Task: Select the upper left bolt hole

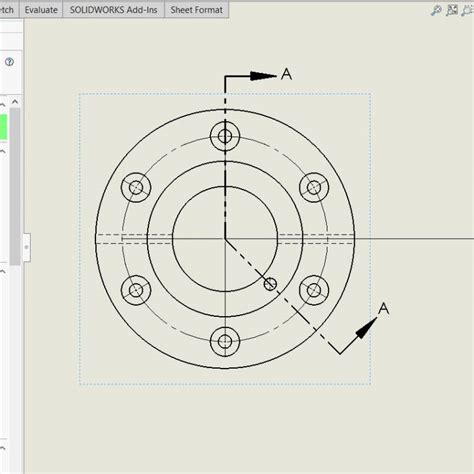Action: click(136, 187)
